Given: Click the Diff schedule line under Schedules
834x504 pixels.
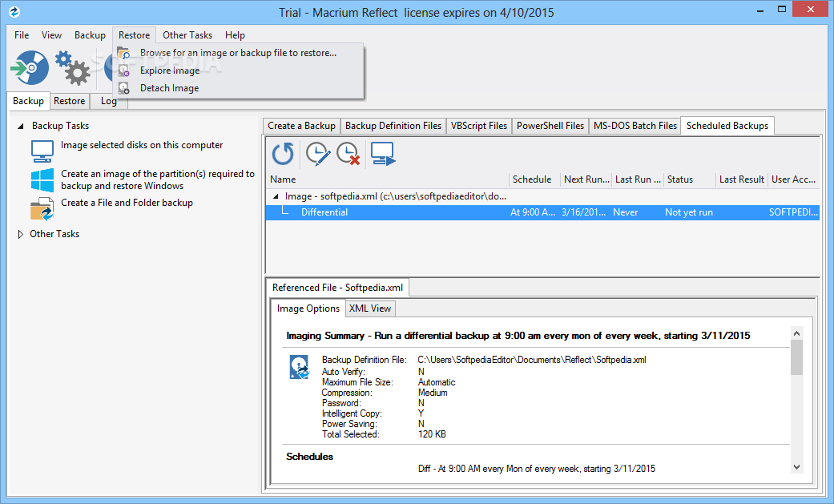Looking at the screenshot, I should [x=537, y=469].
